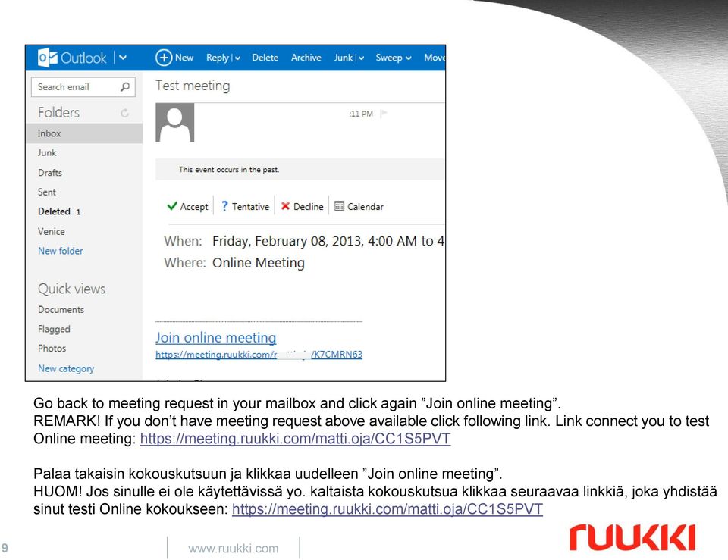
Task: Open the Venice folder
Action: pos(51,232)
